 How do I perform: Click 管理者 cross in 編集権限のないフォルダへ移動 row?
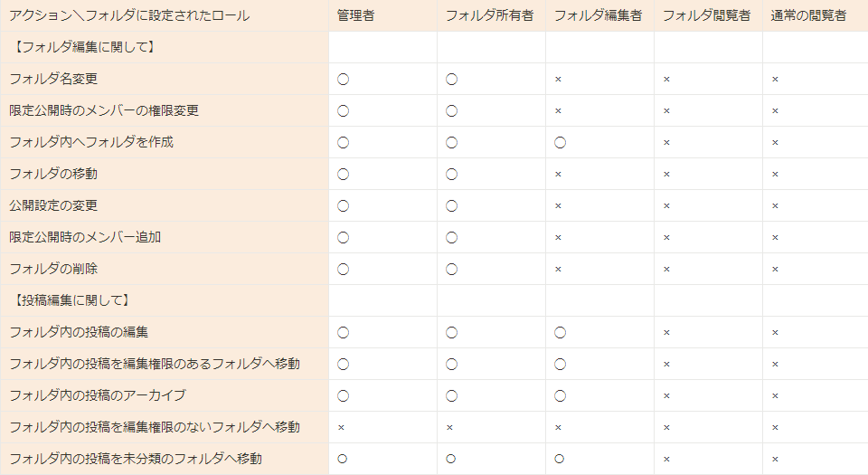coord(341,427)
